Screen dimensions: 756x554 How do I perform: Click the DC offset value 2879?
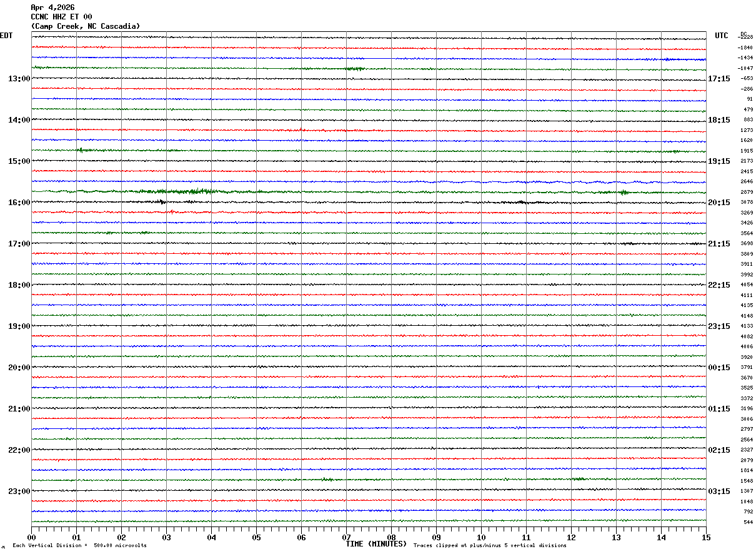click(x=747, y=193)
